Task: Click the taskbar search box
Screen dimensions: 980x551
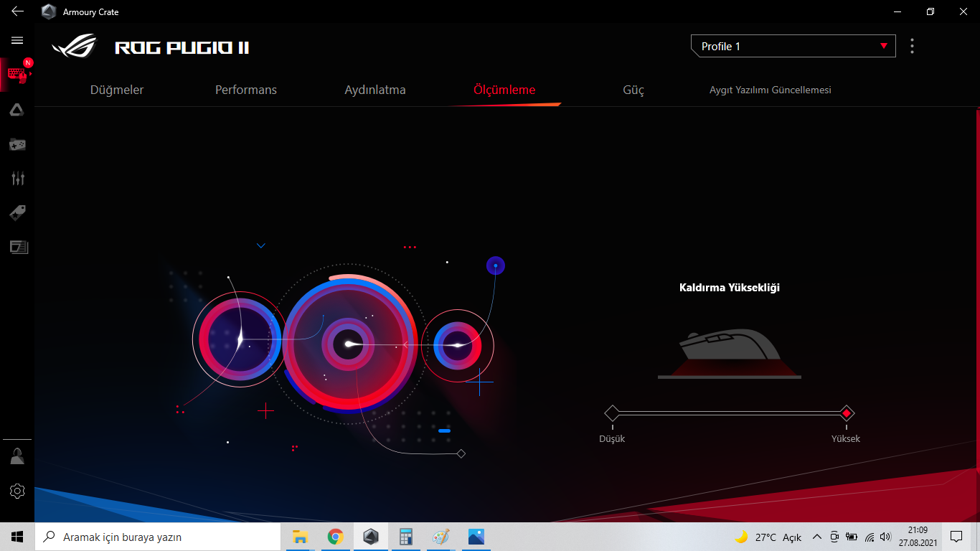Action: point(158,537)
